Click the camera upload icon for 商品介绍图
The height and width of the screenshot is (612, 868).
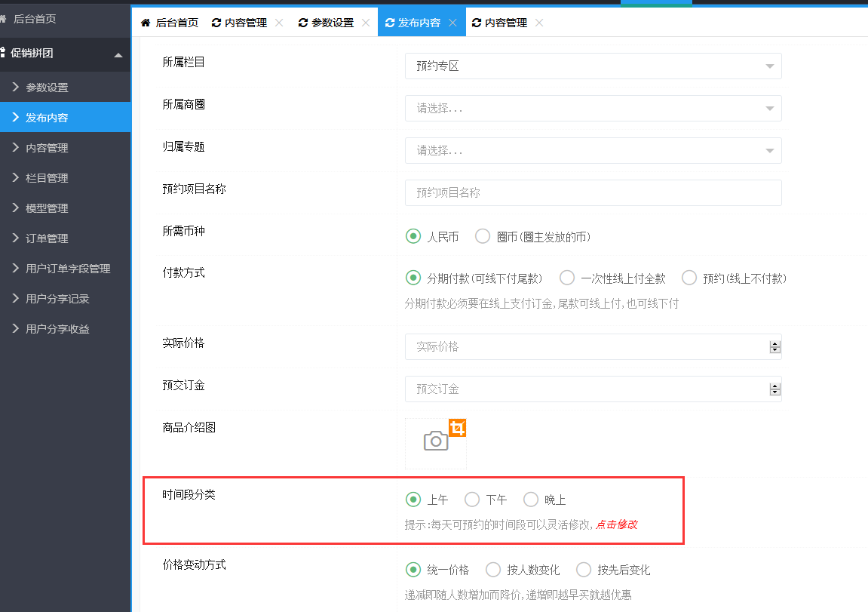[435, 441]
